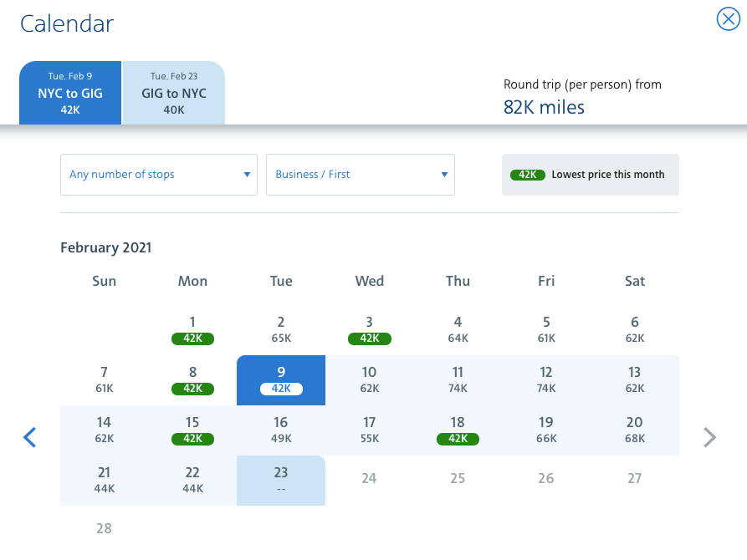This screenshot has width=747, height=560.
Task: Select February 16 priced at 49K
Action: (281, 430)
